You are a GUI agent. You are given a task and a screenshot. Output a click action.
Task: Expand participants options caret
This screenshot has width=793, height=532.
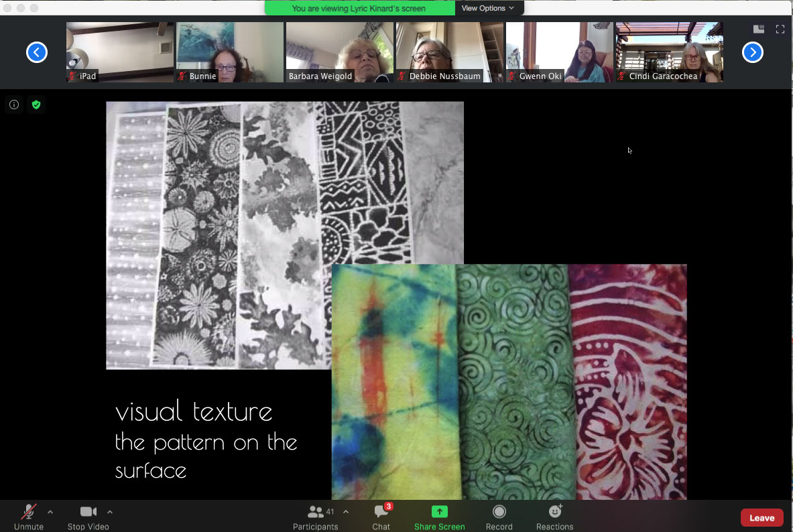(346, 513)
